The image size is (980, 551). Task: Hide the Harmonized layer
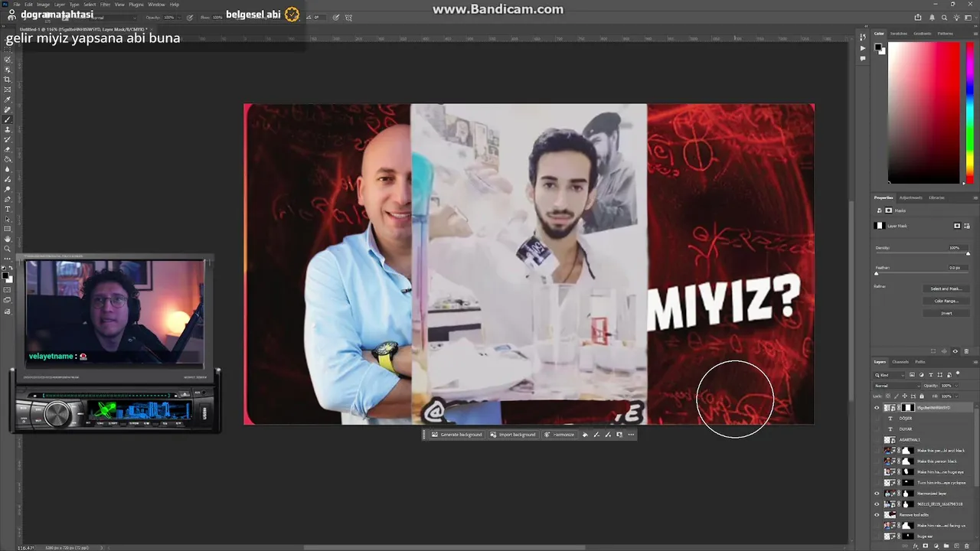pos(877,494)
